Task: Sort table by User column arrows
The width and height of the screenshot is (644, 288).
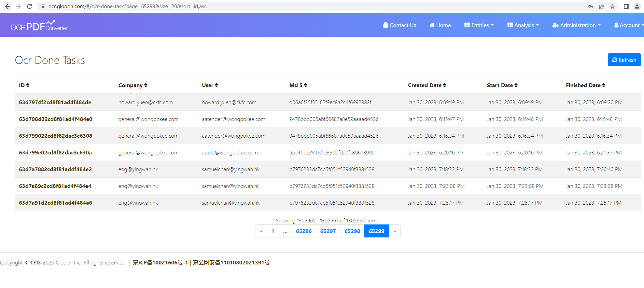Action: (x=216, y=85)
